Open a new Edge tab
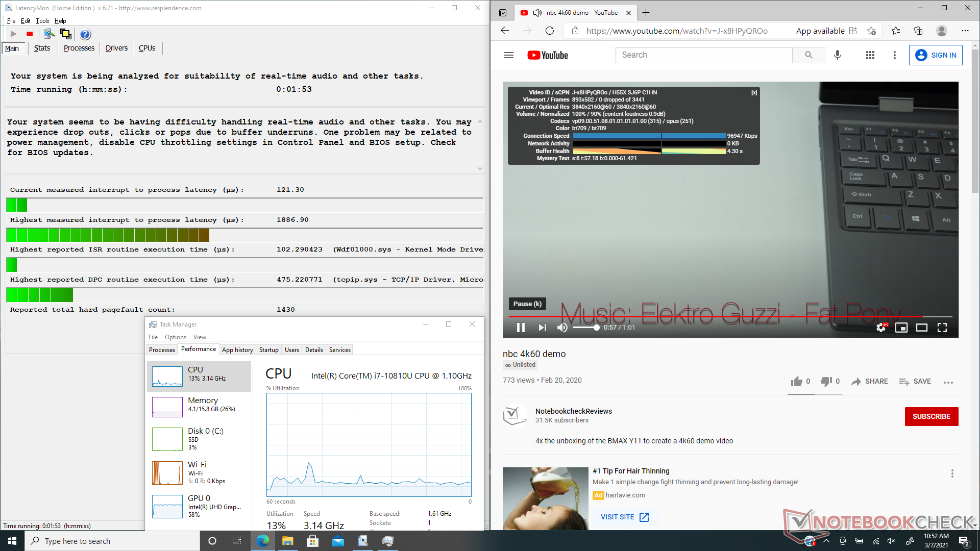Screen dimensions: 980x551 pos(646,13)
